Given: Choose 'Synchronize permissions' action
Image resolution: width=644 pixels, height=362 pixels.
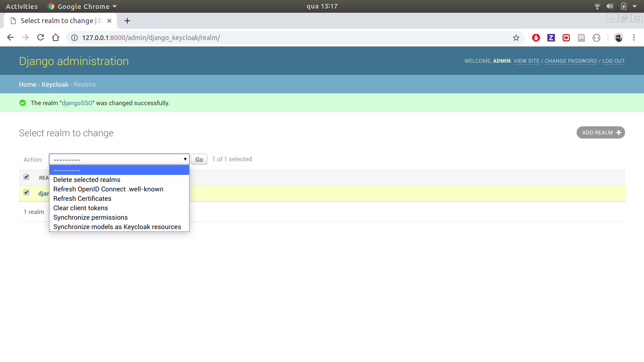Looking at the screenshot, I should pyautogui.click(x=119, y=217).
